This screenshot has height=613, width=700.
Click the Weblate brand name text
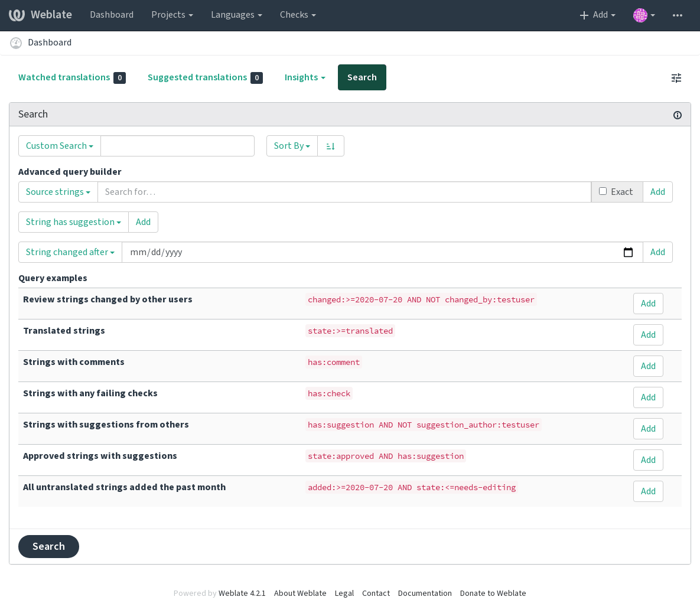(x=51, y=15)
